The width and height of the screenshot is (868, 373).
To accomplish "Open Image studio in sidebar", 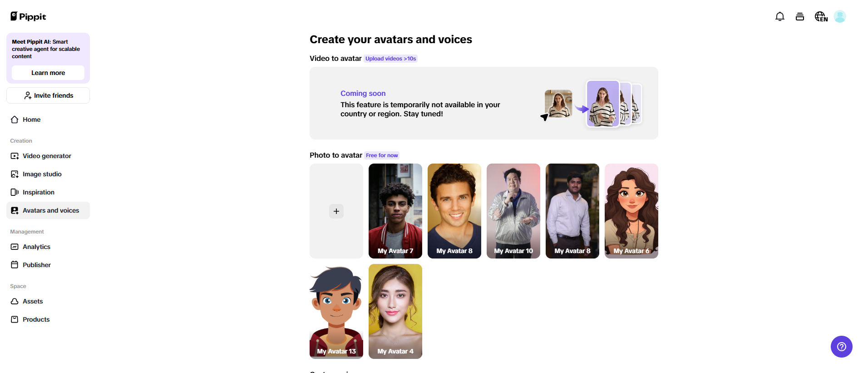I will click(x=42, y=174).
